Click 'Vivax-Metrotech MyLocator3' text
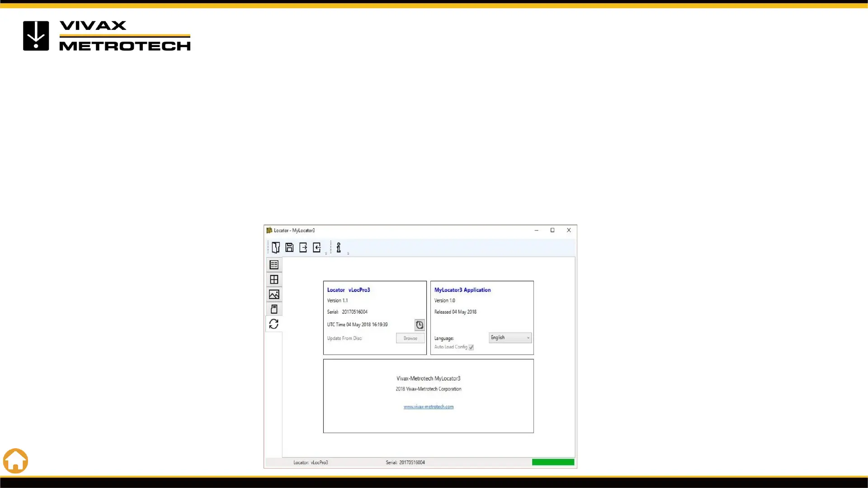 (429, 379)
